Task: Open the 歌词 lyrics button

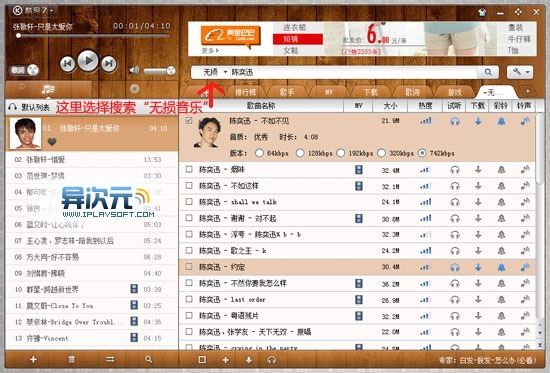Action: pyautogui.click(x=24, y=70)
